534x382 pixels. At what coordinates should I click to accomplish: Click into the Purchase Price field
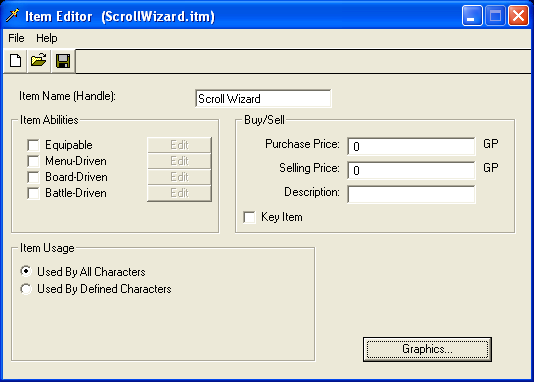411,146
